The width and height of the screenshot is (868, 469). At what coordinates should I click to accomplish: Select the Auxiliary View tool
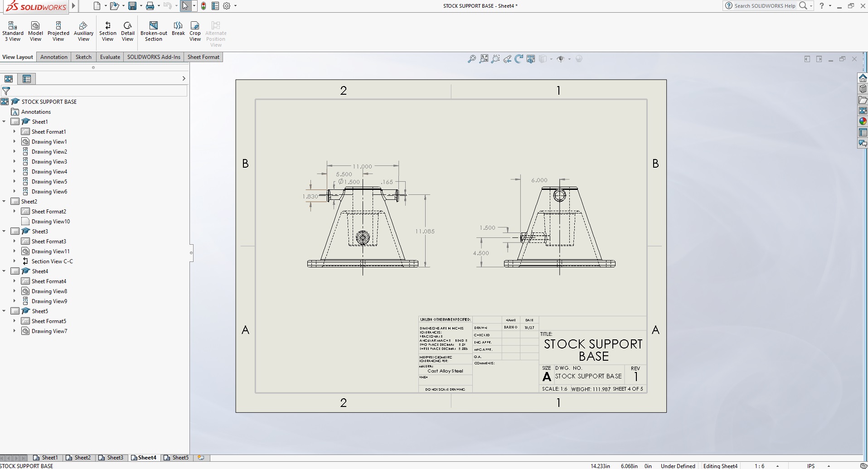[x=83, y=31]
